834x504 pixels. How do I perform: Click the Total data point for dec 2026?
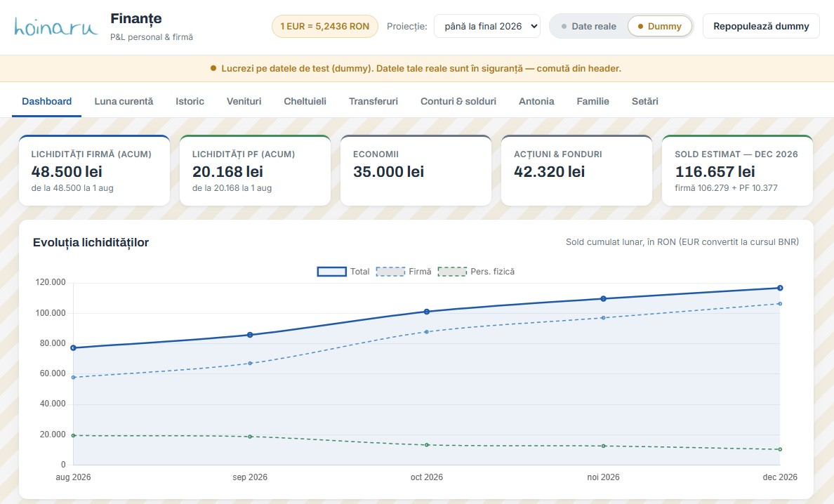click(x=780, y=289)
